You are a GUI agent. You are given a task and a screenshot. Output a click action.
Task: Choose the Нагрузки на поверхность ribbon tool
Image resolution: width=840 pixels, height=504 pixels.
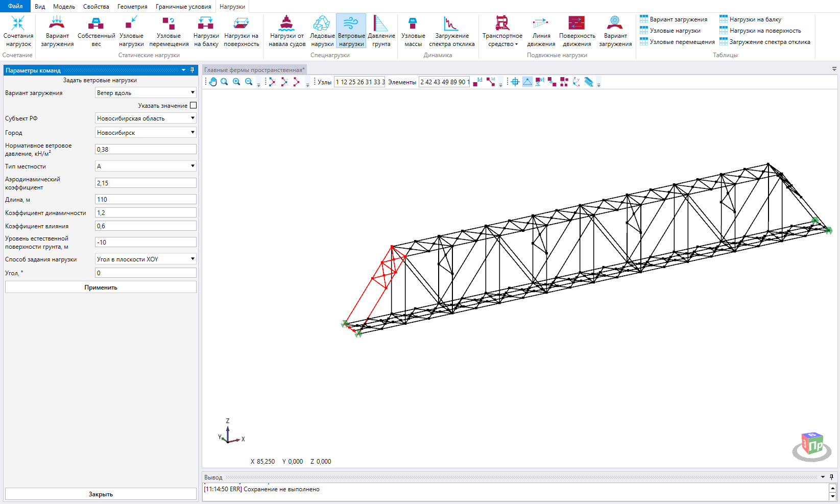(241, 31)
